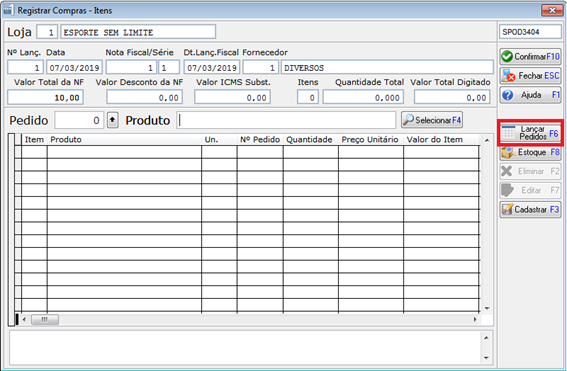567x371 pixels.
Task: Click Lançar Pedidos F6 button
Action: (530, 133)
